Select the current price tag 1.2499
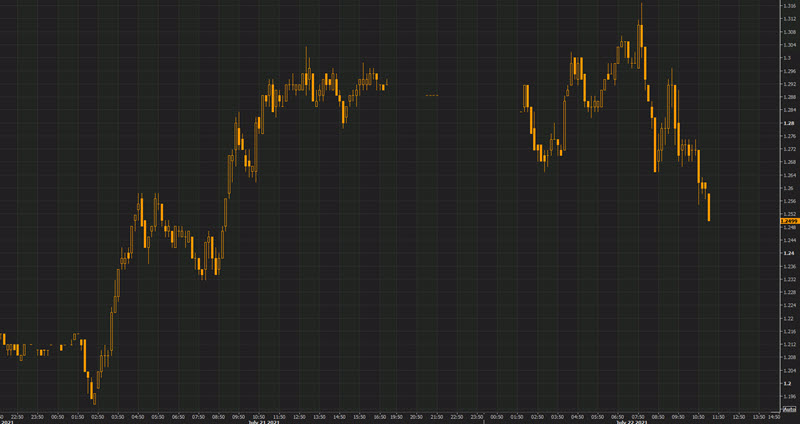This screenshot has width=800, height=424. tap(790, 221)
